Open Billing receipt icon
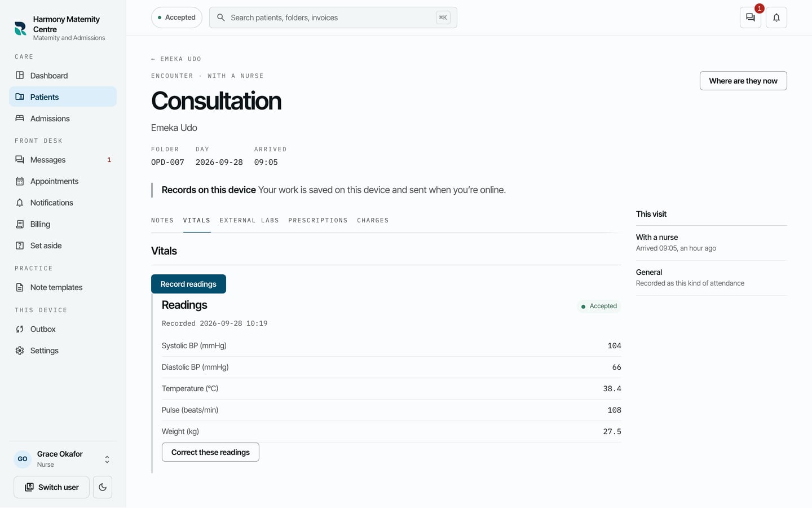 click(20, 224)
